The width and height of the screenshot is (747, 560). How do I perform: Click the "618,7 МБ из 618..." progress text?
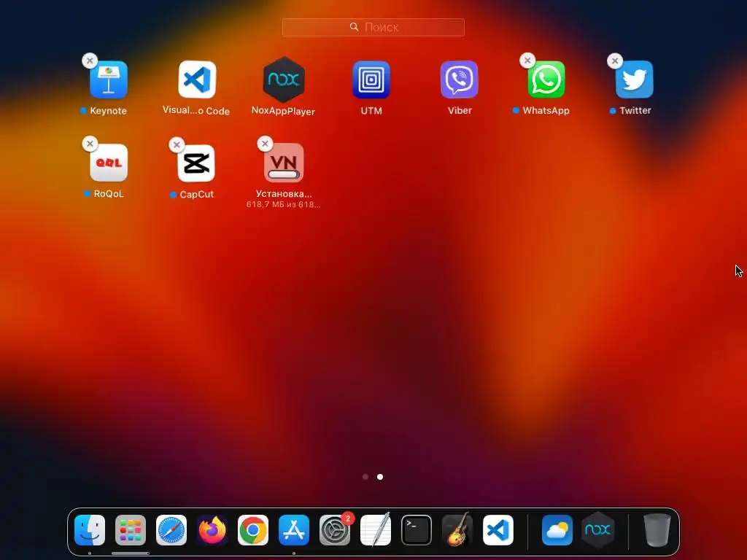coord(284,205)
